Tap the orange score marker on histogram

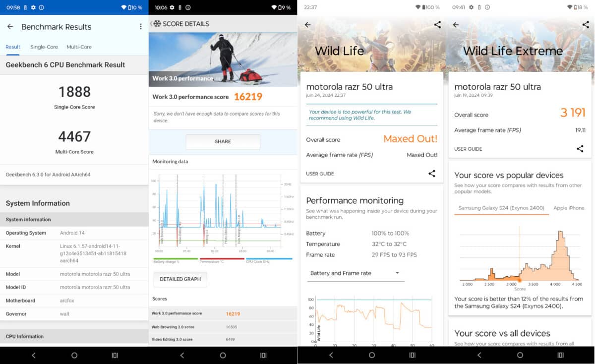pyautogui.click(x=520, y=281)
